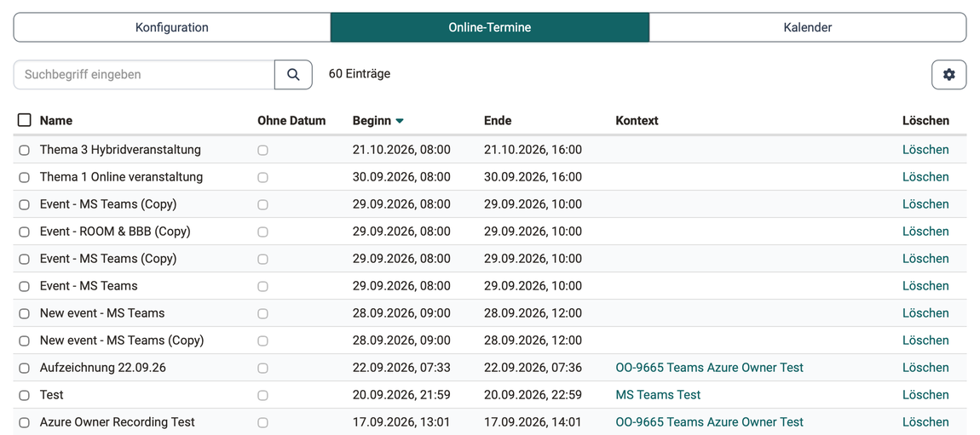Click the name Aufzeichnung 22.09.26

[102, 368]
